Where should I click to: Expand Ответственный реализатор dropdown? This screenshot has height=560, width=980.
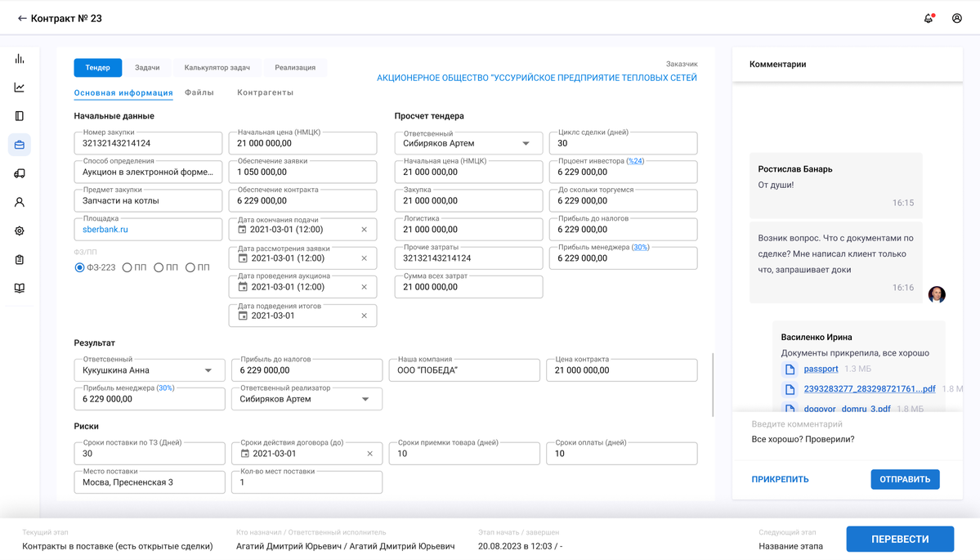pos(365,399)
